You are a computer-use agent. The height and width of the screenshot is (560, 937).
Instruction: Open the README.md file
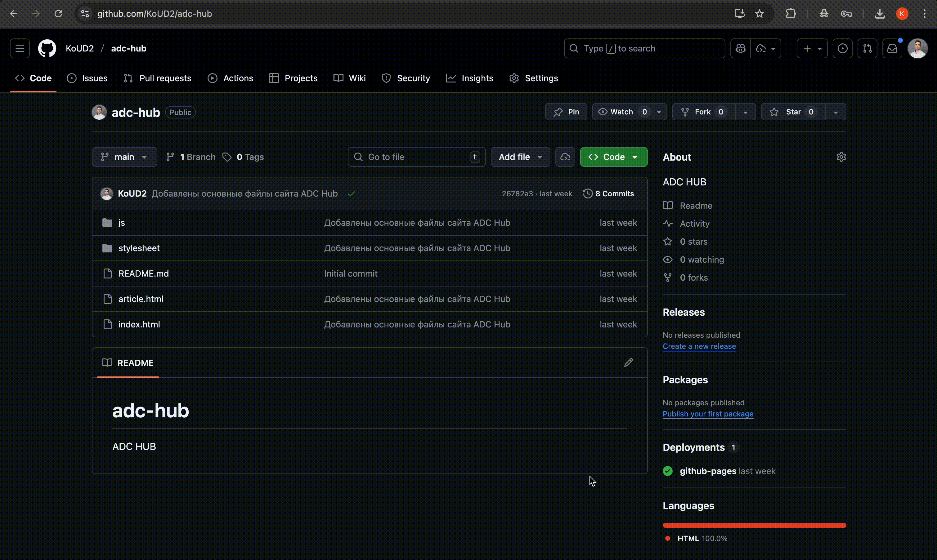[143, 273]
